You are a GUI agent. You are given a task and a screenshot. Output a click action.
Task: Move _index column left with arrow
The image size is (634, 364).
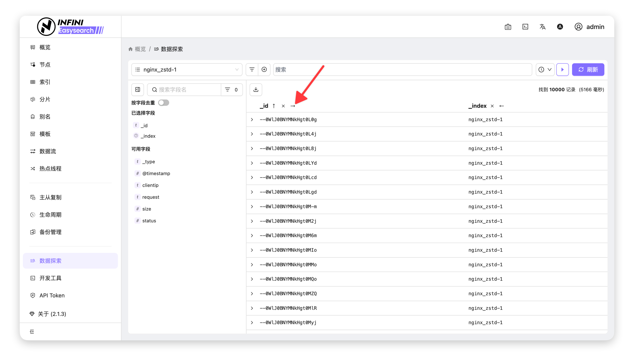click(x=501, y=106)
